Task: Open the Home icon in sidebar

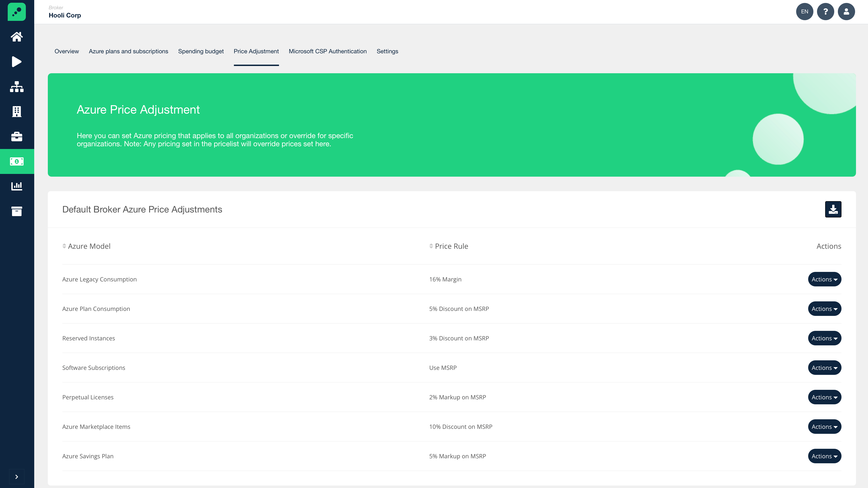Action: [17, 37]
